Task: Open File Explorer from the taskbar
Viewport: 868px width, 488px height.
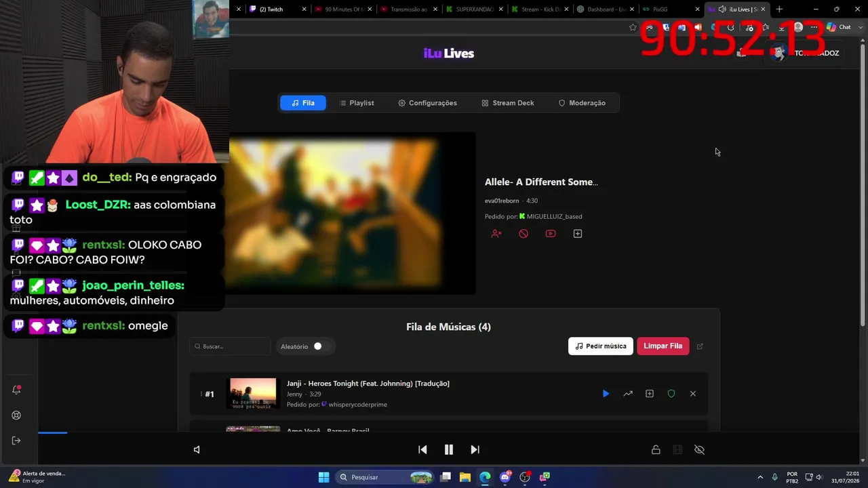Action: (x=465, y=477)
